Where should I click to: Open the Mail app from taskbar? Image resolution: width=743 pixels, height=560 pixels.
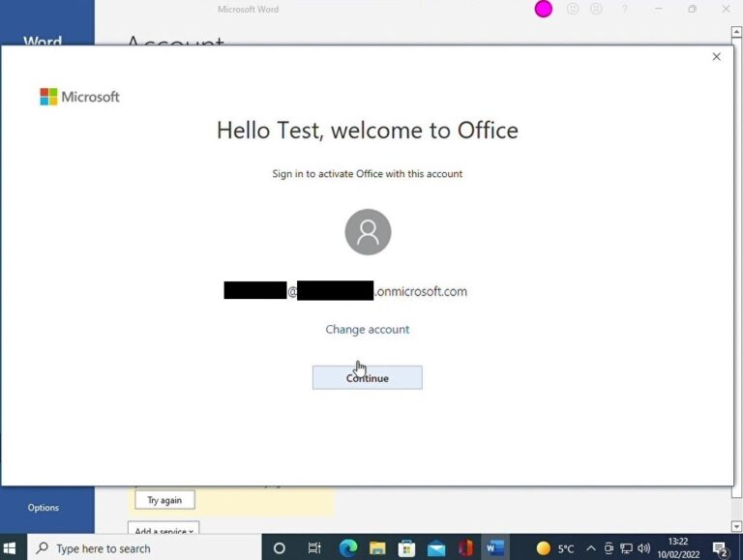(436, 548)
